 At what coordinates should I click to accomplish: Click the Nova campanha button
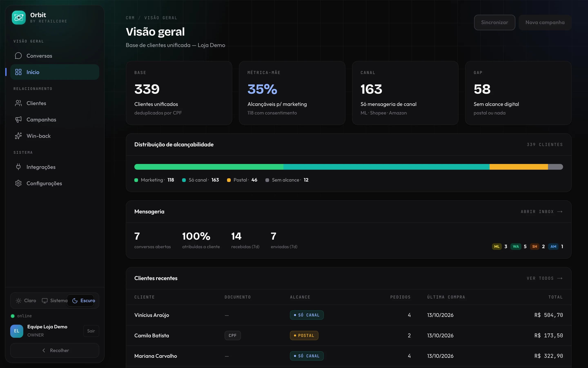(x=545, y=22)
